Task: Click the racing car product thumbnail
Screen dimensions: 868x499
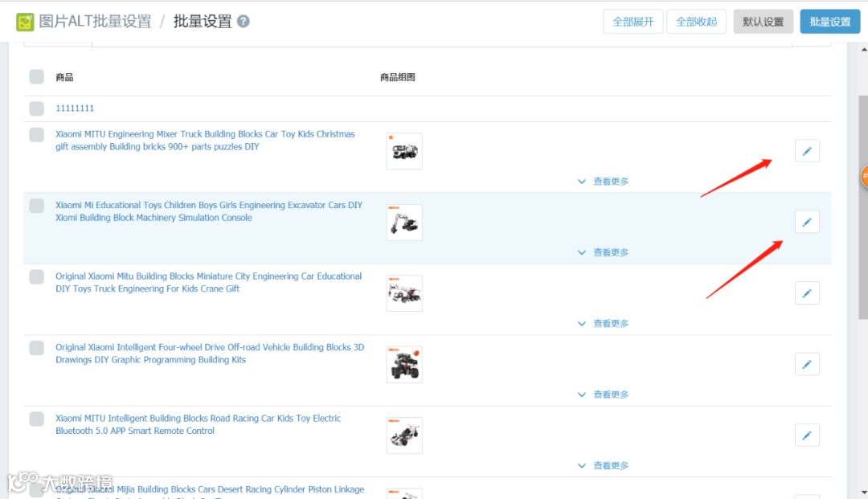Action: [x=404, y=436]
